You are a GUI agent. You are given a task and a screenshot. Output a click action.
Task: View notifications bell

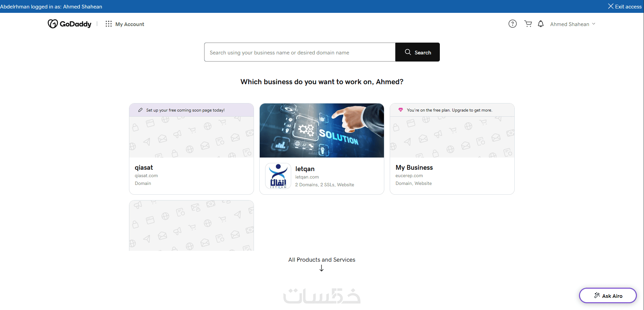[x=541, y=24]
